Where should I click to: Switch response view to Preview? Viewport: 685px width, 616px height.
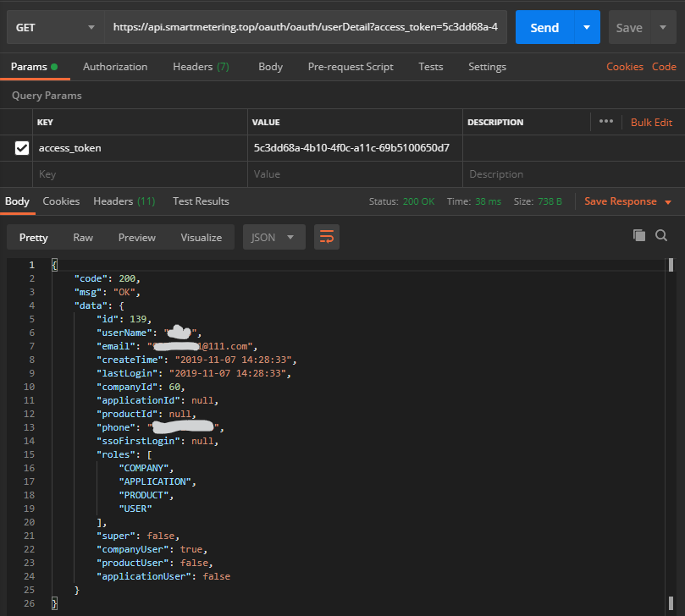click(136, 238)
